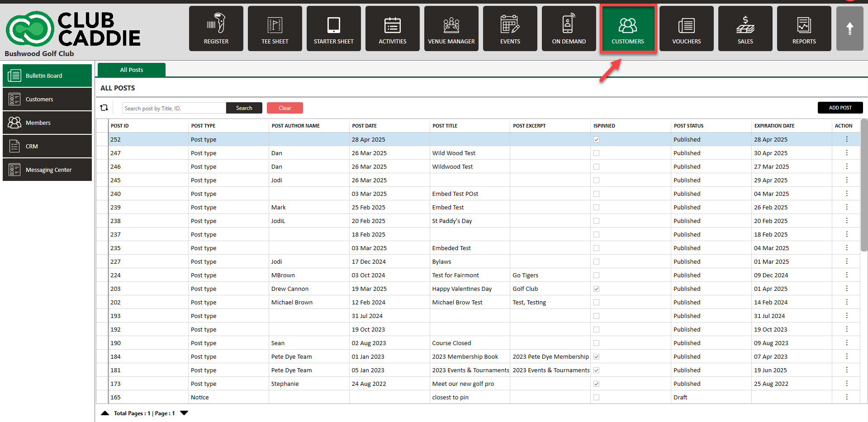Open the On Demand module

coord(569,28)
